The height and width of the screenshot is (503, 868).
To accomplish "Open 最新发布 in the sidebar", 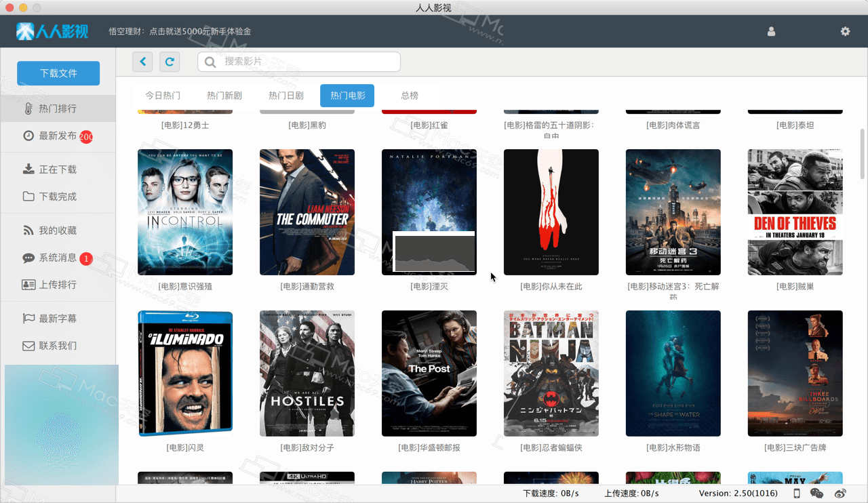I will coord(58,136).
